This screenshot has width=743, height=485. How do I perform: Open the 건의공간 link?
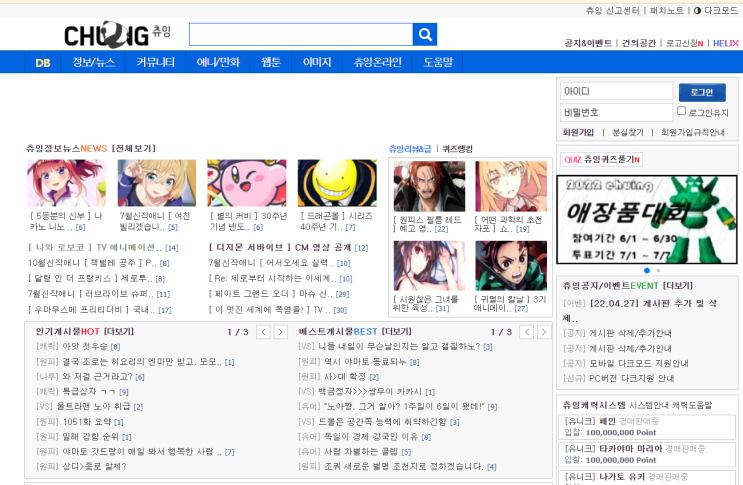[x=639, y=43]
